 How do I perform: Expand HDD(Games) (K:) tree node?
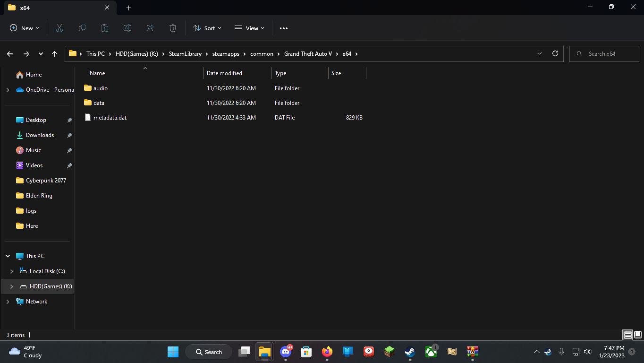(x=12, y=286)
